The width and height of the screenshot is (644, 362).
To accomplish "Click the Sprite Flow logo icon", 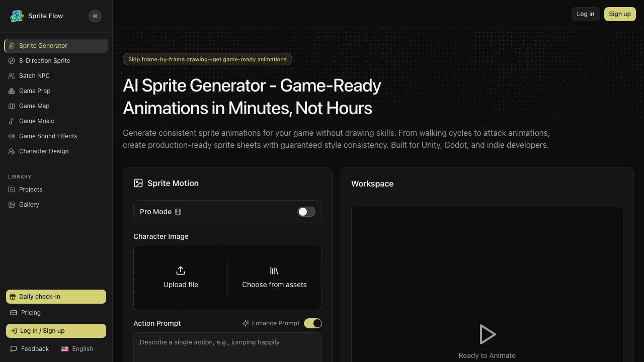I will 17,16.
